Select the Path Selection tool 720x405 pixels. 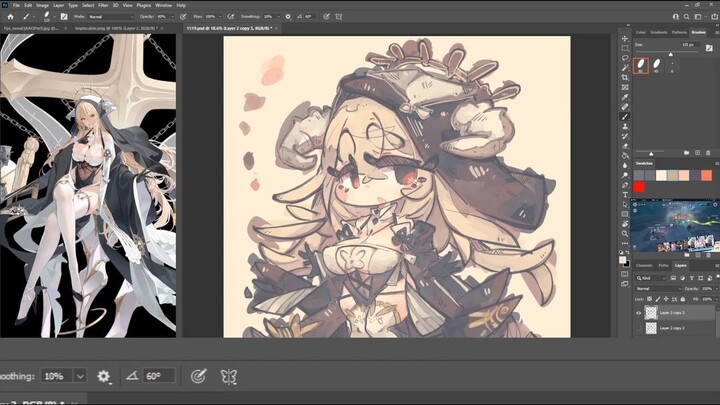pos(625,204)
